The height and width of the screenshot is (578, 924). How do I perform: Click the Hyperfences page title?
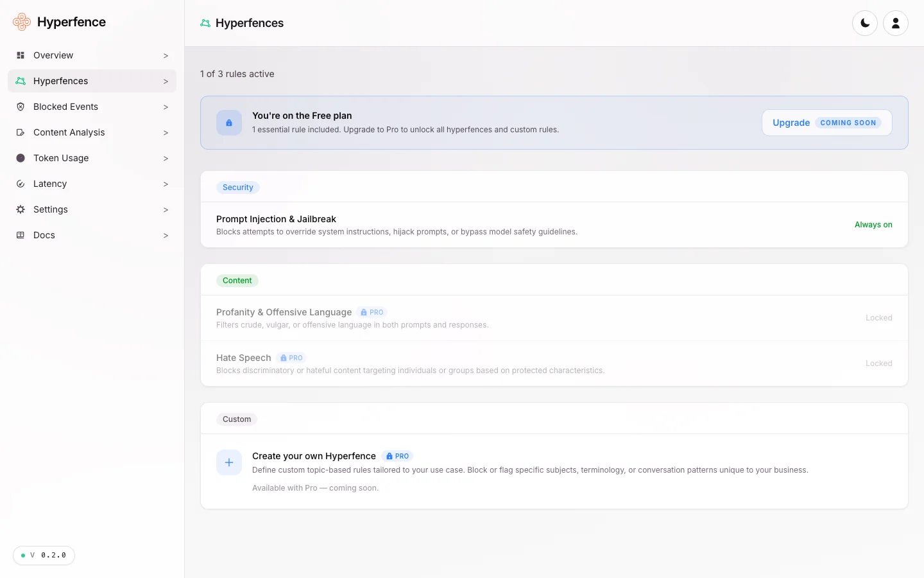point(250,23)
